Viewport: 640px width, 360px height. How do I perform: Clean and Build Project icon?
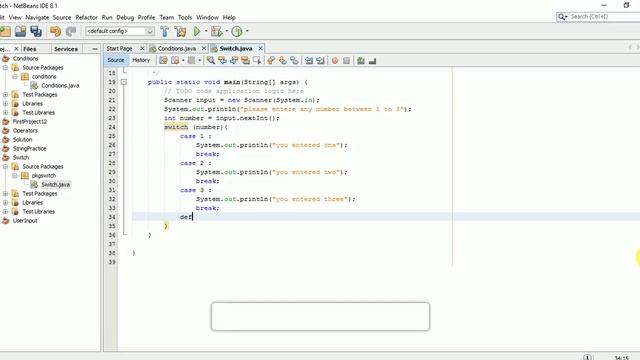click(180, 31)
